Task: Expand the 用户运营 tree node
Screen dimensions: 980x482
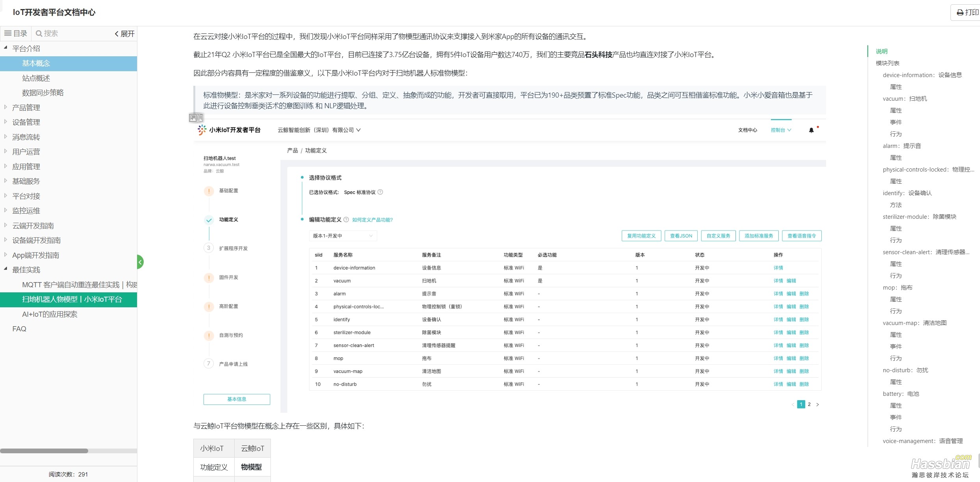Action: (x=6, y=151)
